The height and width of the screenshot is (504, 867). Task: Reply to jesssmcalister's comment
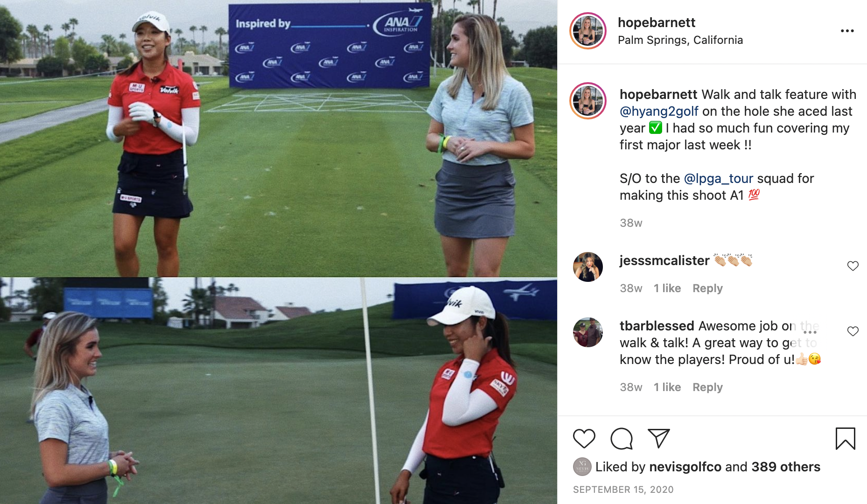click(x=707, y=288)
